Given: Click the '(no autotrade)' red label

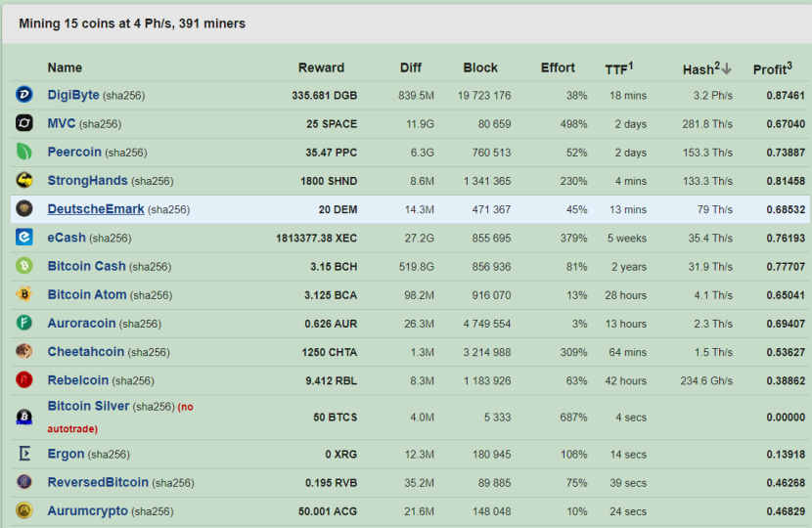Looking at the screenshot, I should (x=120, y=418).
